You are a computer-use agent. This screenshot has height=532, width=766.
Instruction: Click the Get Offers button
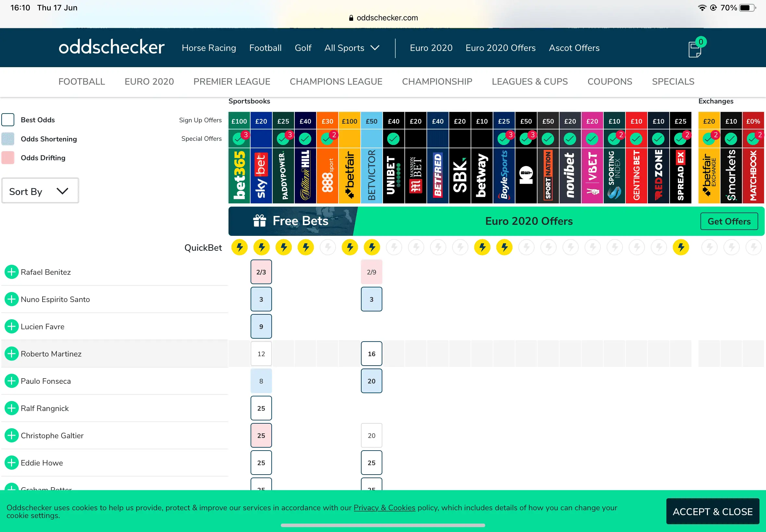point(729,221)
